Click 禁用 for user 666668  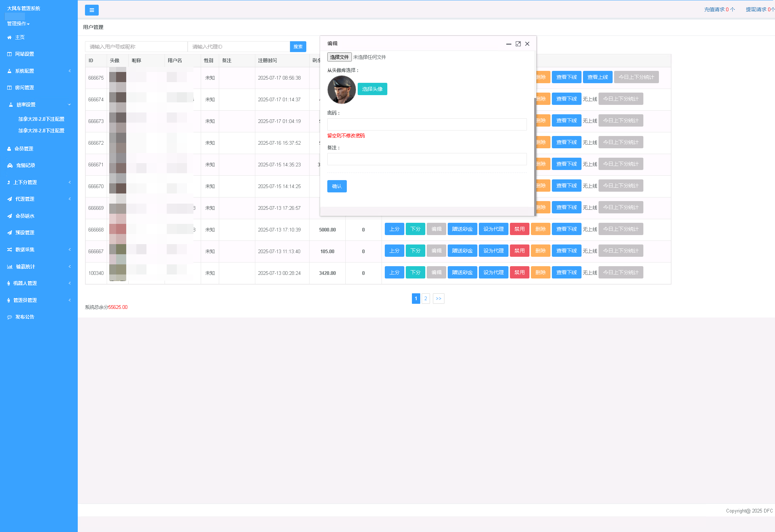click(519, 229)
